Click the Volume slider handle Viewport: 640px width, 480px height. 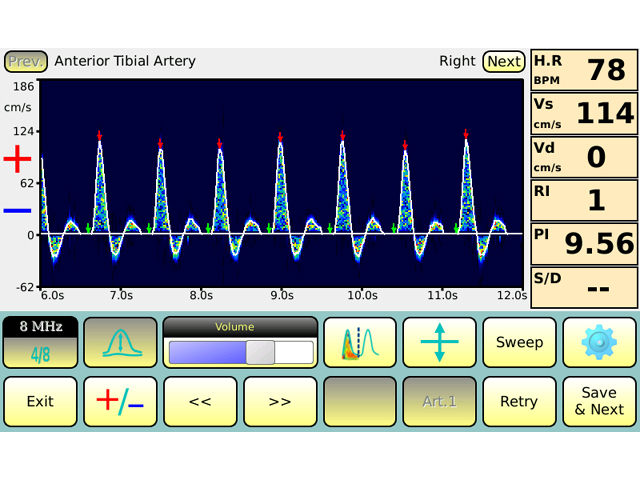tap(260, 352)
